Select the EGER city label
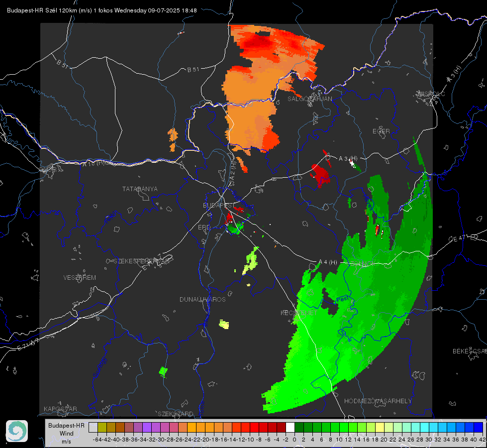This screenshot has width=487, height=448. 381,131
